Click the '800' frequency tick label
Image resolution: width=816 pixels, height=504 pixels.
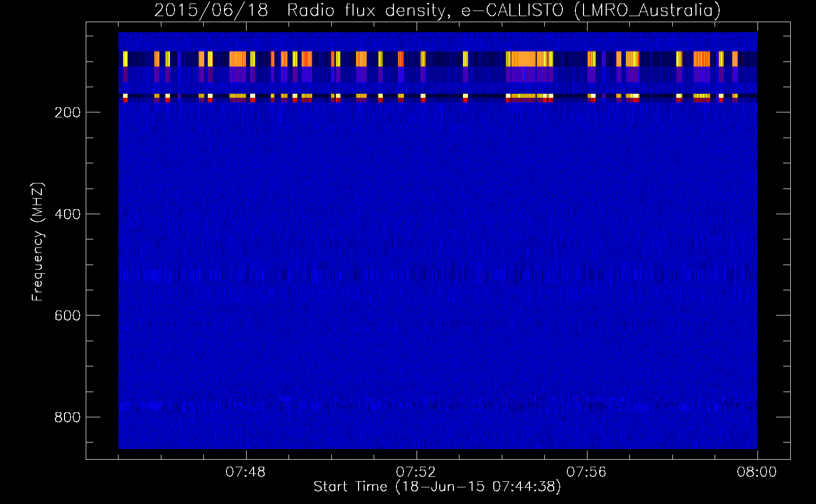coord(68,417)
